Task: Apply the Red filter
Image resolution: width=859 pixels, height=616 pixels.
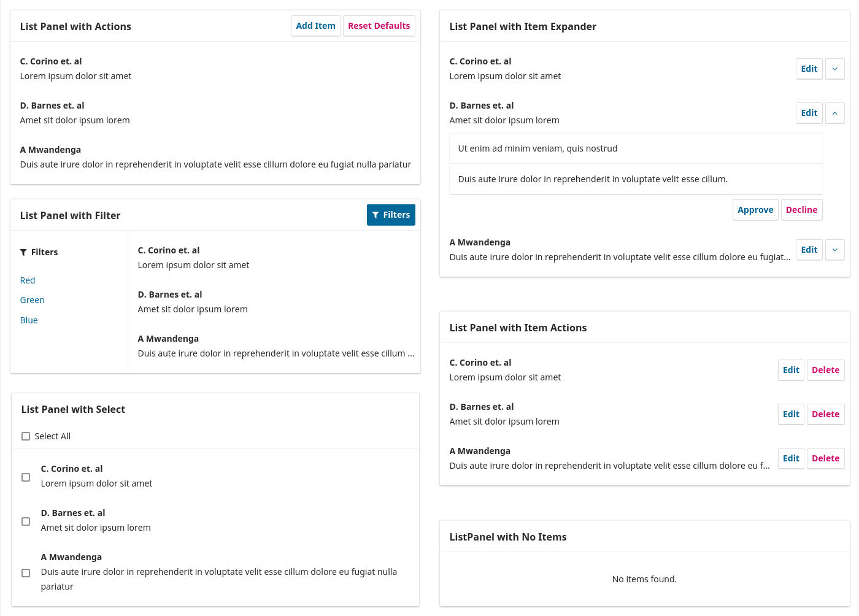Action: point(28,280)
